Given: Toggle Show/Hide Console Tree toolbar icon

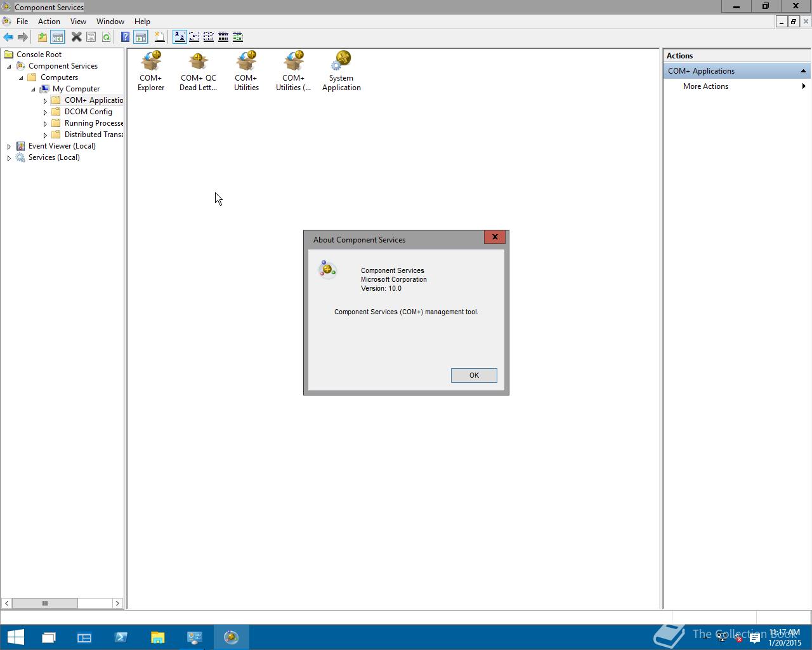Looking at the screenshot, I should tap(57, 37).
